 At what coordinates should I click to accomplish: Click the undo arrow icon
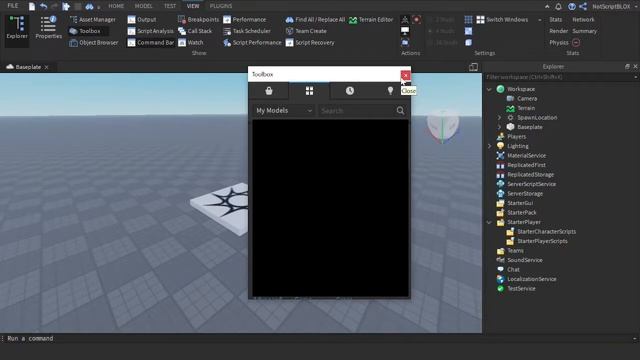coord(43,6)
